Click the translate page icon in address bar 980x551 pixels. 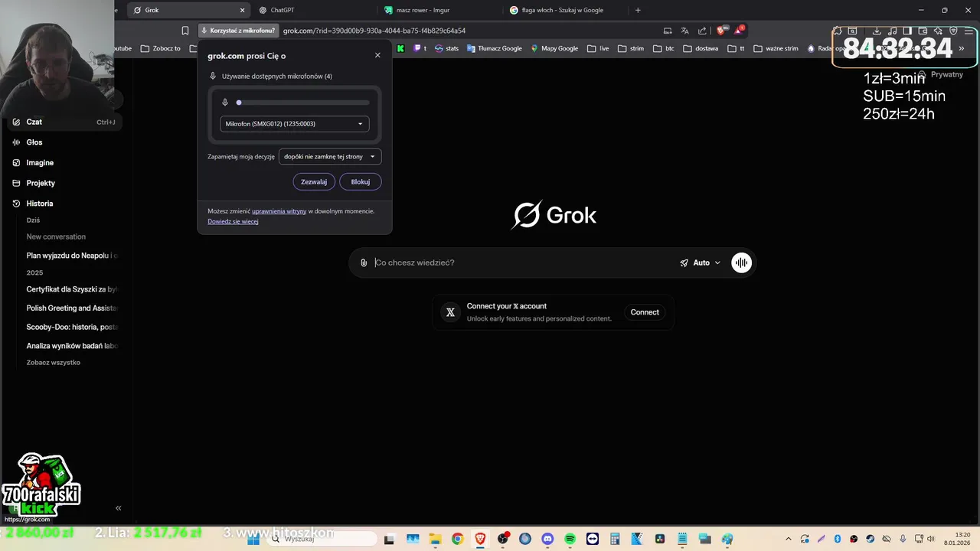685,31
